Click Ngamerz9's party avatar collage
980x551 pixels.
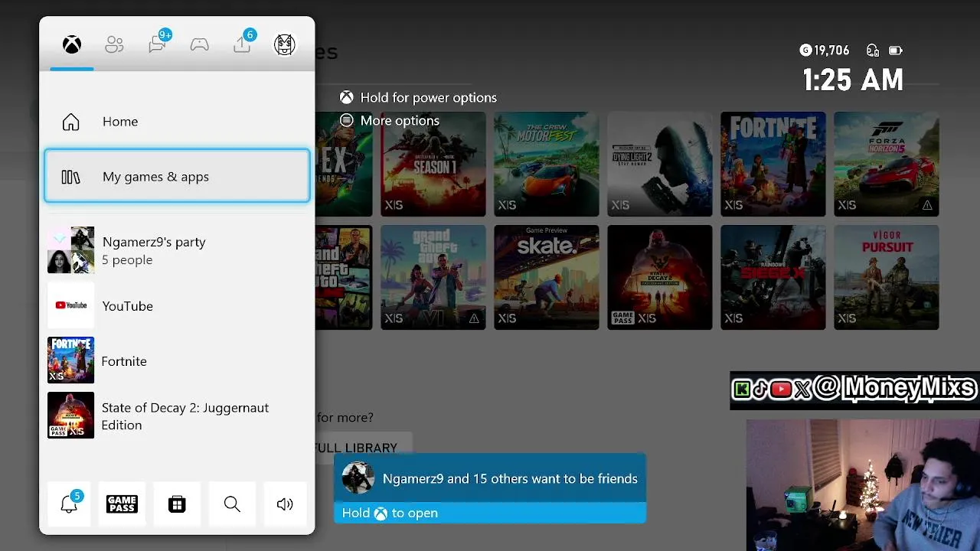[70, 250]
